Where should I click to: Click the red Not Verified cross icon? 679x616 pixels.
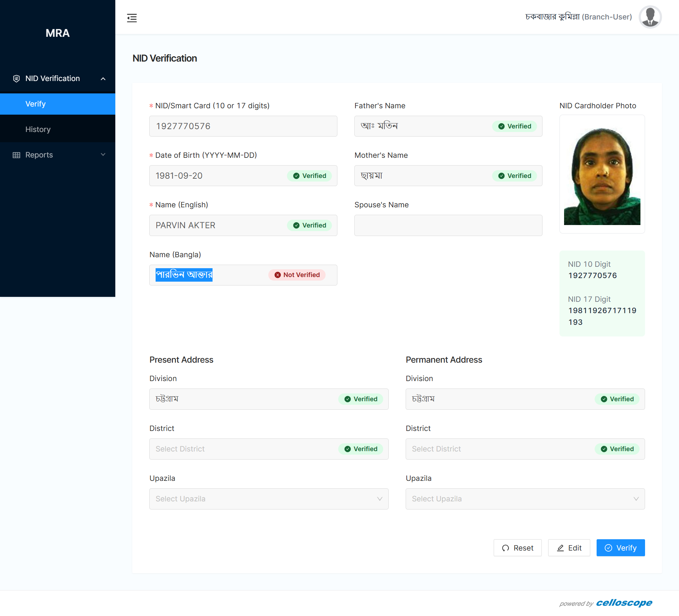[278, 275]
